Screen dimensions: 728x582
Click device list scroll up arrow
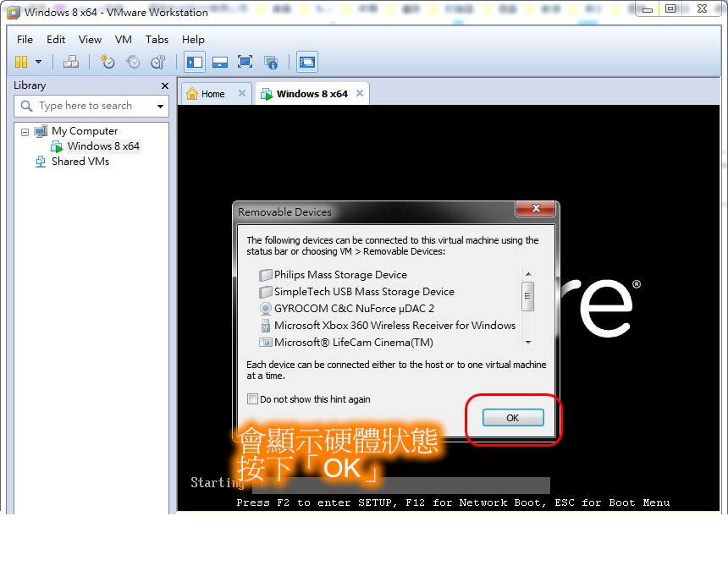[x=528, y=274]
